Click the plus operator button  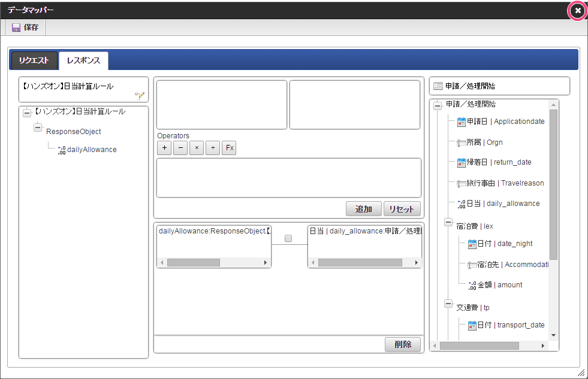(x=164, y=148)
